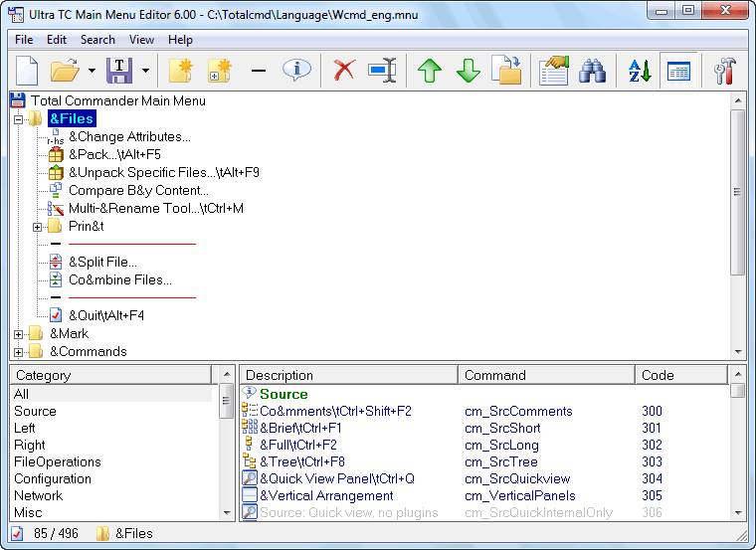Select the red separator below Prin&t
756x550 pixels.
pos(132,244)
